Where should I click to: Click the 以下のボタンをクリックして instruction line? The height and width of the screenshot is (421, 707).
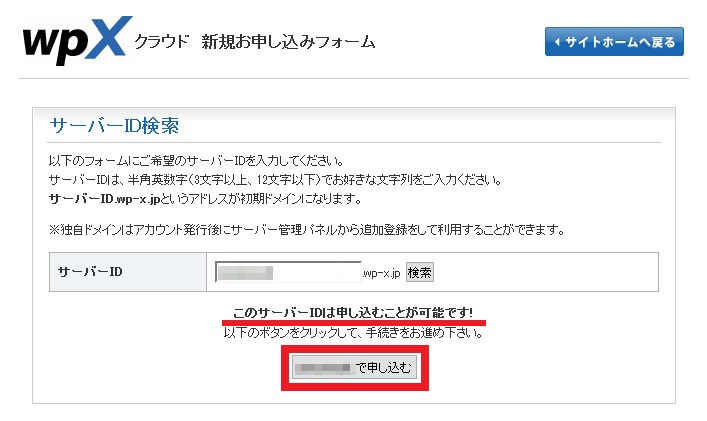pyautogui.click(x=354, y=333)
